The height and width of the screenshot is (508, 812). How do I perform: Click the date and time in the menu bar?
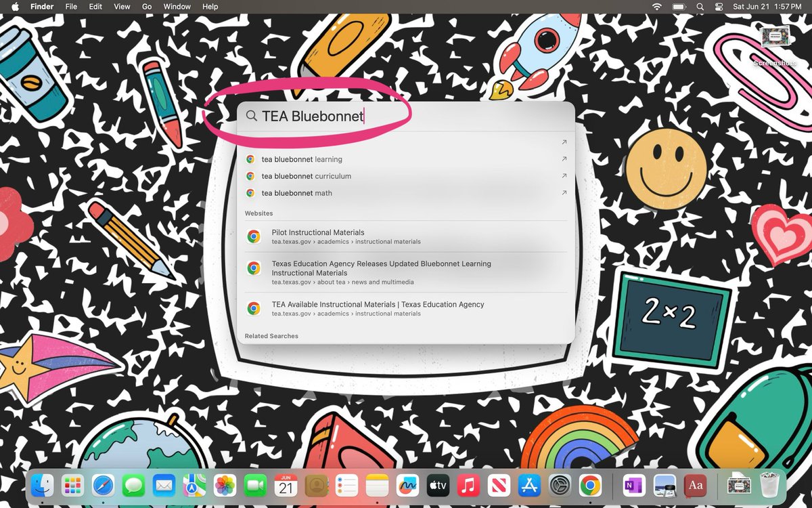(x=768, y=6)
